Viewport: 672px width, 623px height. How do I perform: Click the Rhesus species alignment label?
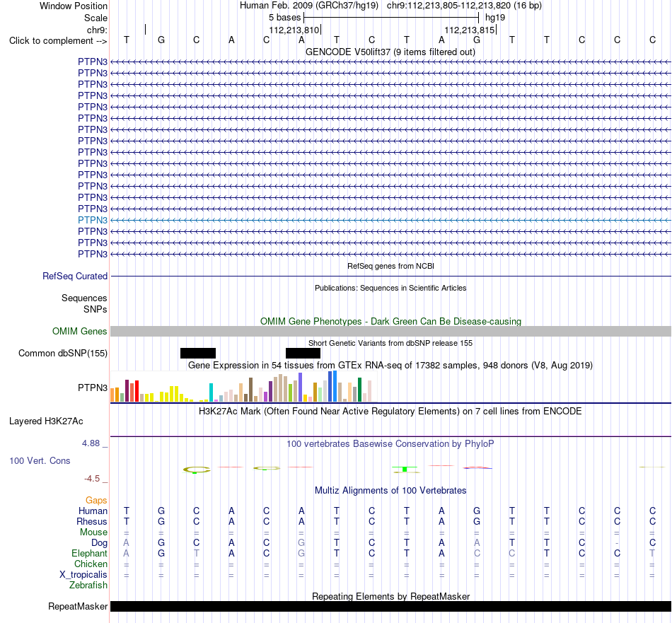pos(92,522)
